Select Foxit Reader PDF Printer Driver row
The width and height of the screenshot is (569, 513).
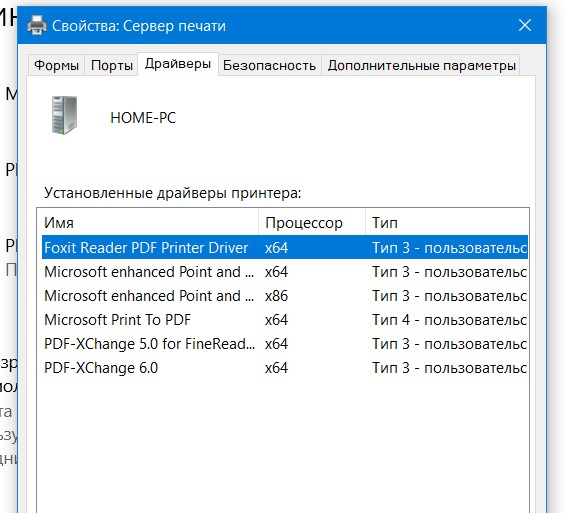click(x=285, y=247)
